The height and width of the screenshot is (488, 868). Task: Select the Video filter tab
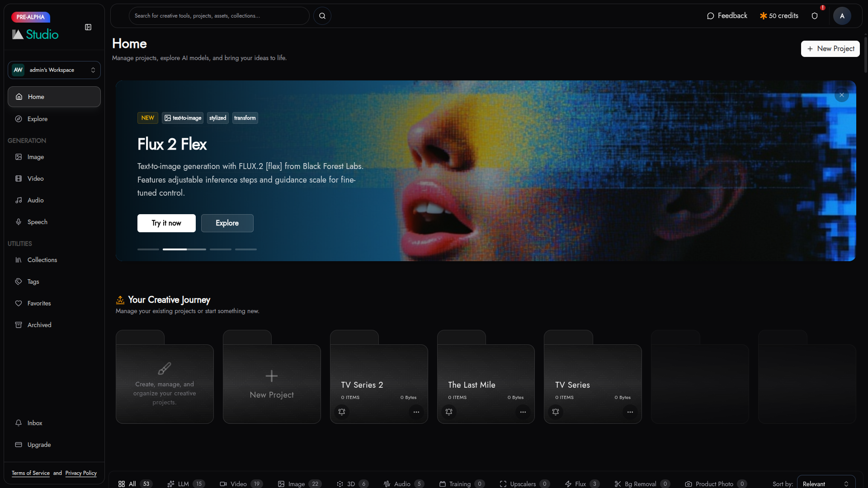click(241, 483)
